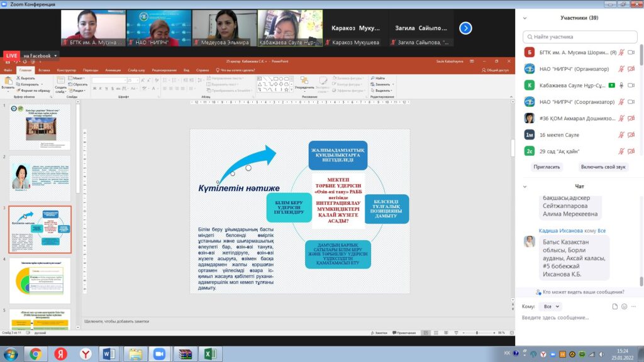This screenshot has width=644, height=362.
Task: Select Format Painter (Формат по образцу)
Action: pos(33,90)
